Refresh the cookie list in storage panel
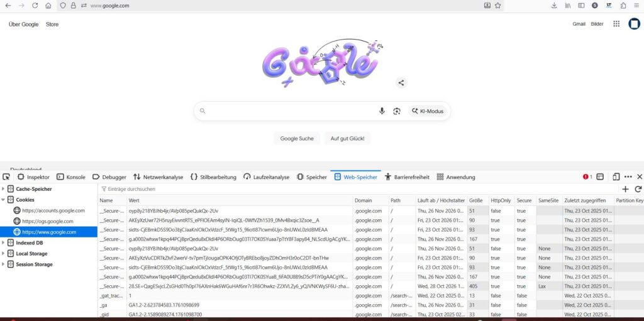This screenshot has width=644, height=321. tap(638, 188)
